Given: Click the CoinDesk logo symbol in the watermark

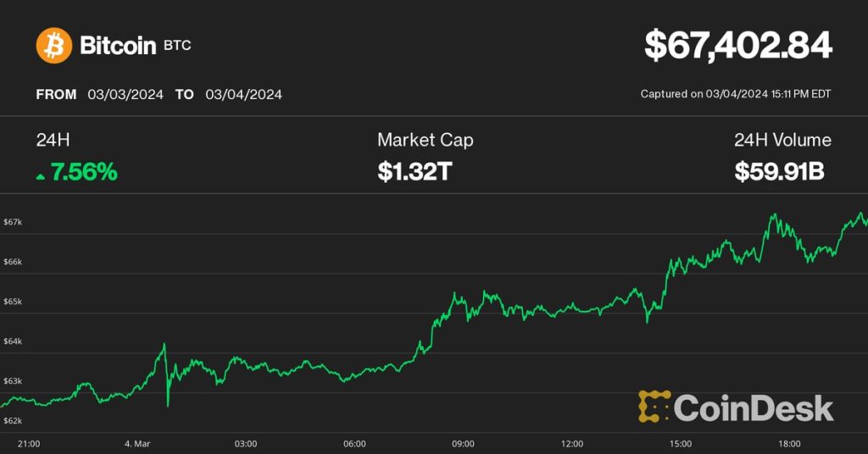Looking at the screenshot, I should pyautogui.click(x=654, y=407).
